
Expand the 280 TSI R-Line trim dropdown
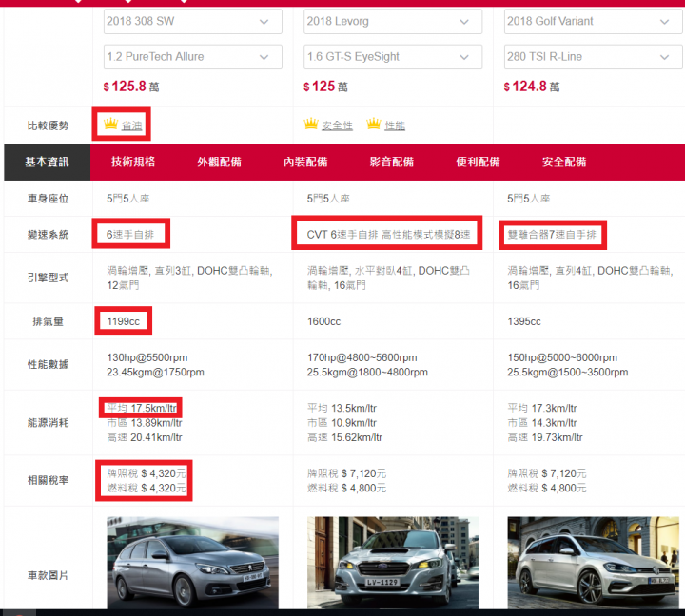point(593,57)
